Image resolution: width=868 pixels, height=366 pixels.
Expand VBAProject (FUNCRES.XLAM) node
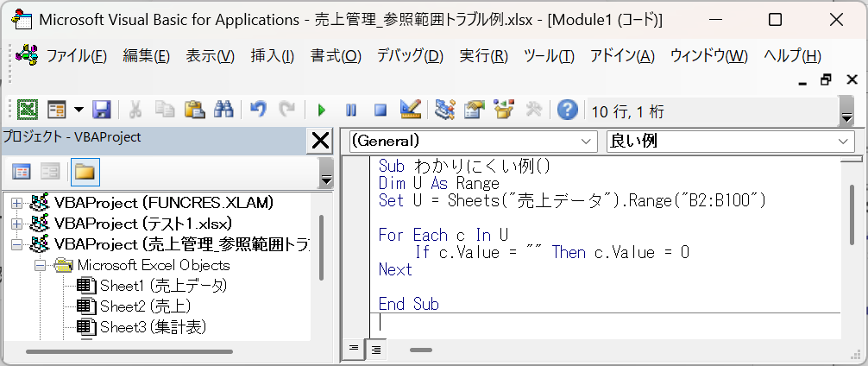click(x=16, y=203)
